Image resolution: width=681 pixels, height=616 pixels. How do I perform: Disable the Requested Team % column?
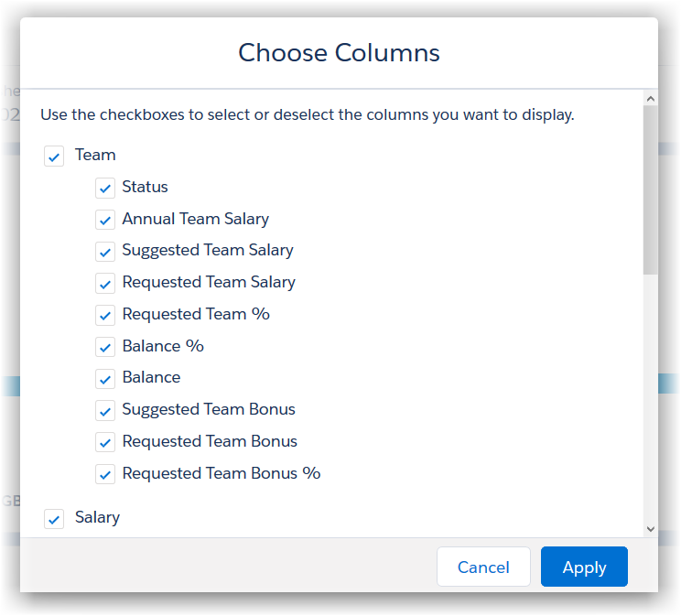pos(105,316)
